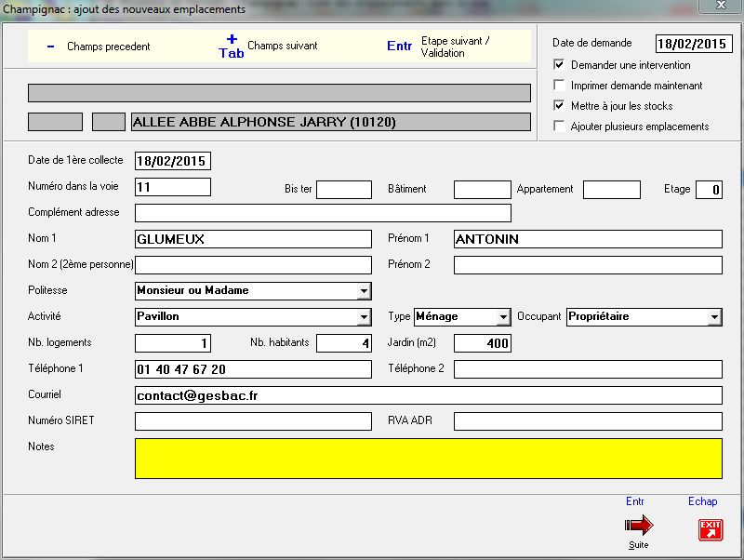Viewport: 744px width, 560px height.
Task: Enable Ajouter plusieurs emplacements checkbox
Action: coord(559,127)
